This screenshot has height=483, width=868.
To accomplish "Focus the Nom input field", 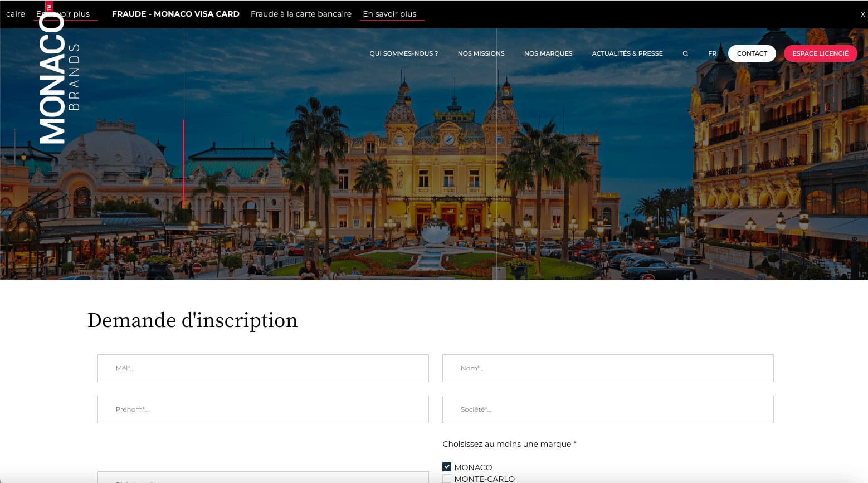I will tap(608, 368).
